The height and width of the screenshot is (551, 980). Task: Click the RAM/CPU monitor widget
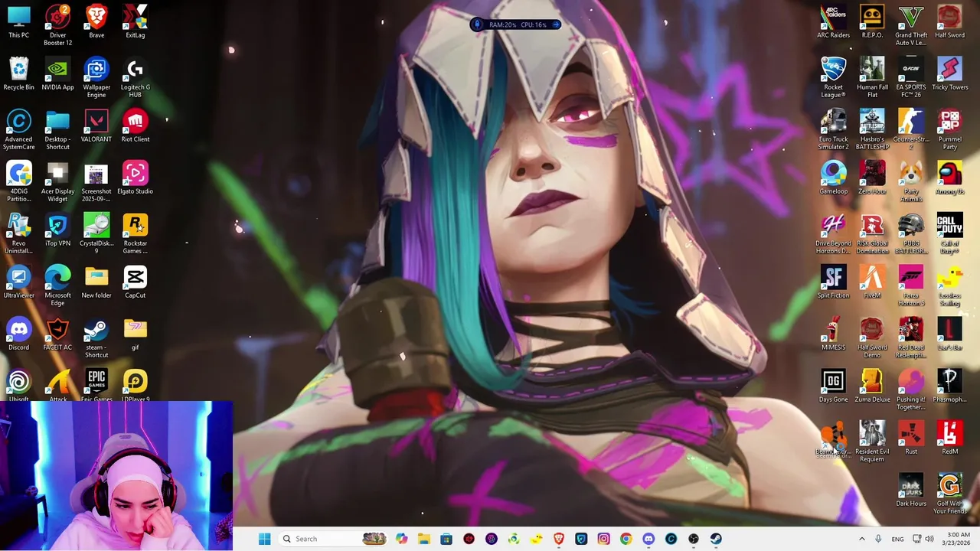point(516,24)
